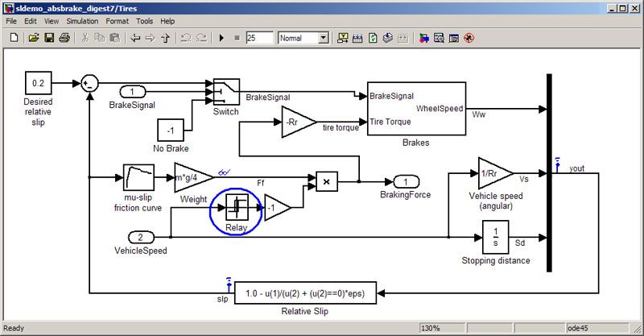The image size is (644, 336).
Task: Click the debug icon at toolbar end
Action: (469, 38)
